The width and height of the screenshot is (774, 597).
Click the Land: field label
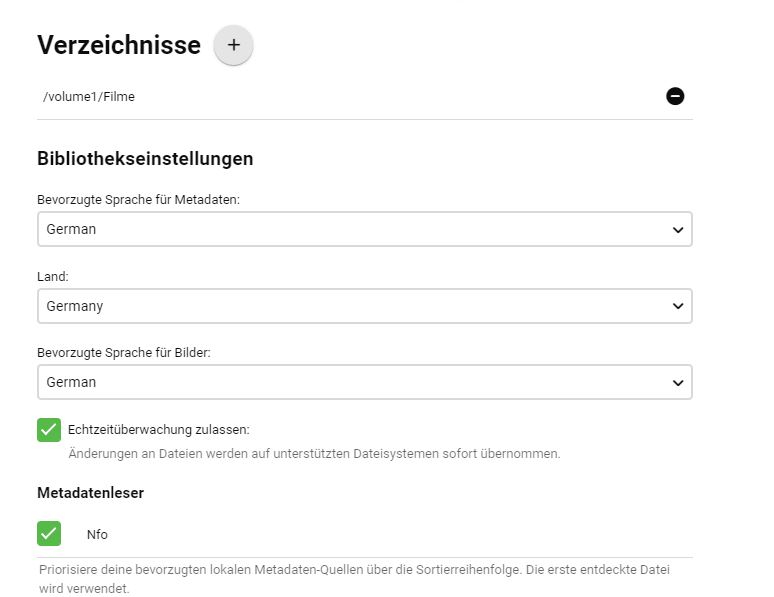coord(52,276)
